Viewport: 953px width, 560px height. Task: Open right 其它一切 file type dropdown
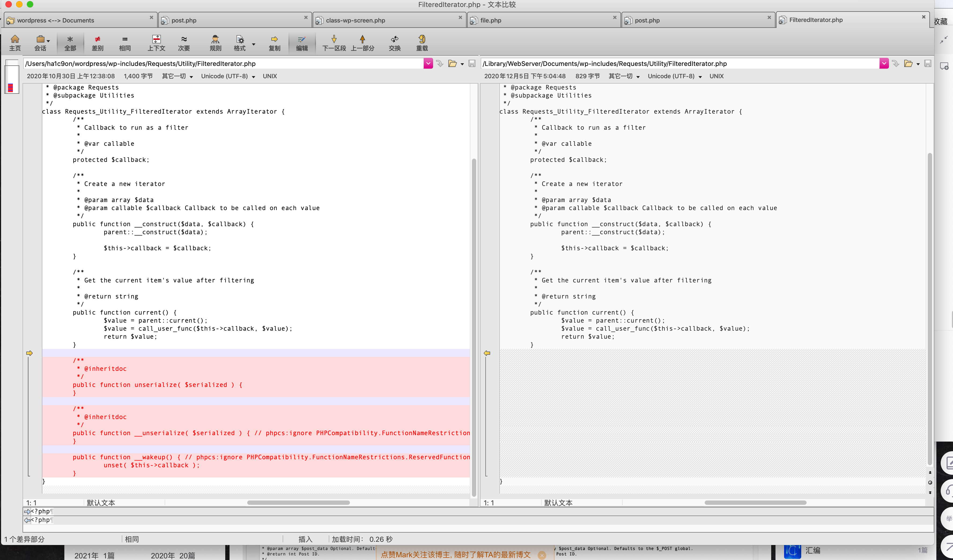(x=624, y=76)
